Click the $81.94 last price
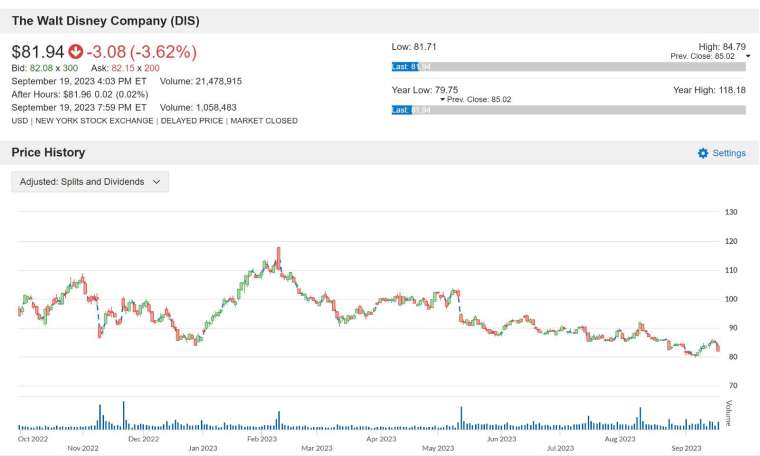Screen dimensions: 760x456 pyautogui.click(x=38, y=52)
